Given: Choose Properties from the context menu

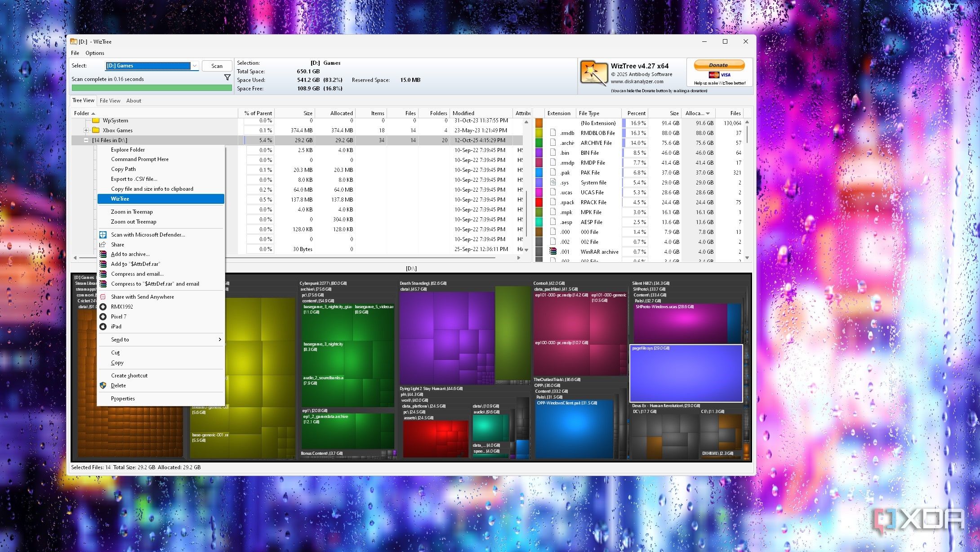Looking at the screenshot, I should 123,399.
